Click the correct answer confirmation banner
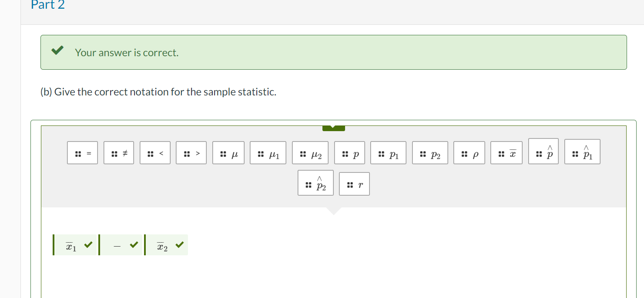Image resolution: width=644 pixels, height=298 pixels. pyautogui.click(x=332, y=52)
